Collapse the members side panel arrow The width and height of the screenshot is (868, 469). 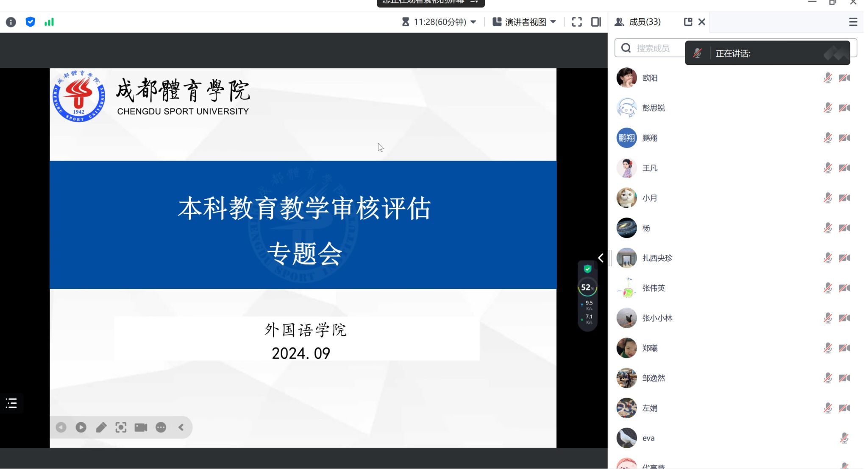601,258
